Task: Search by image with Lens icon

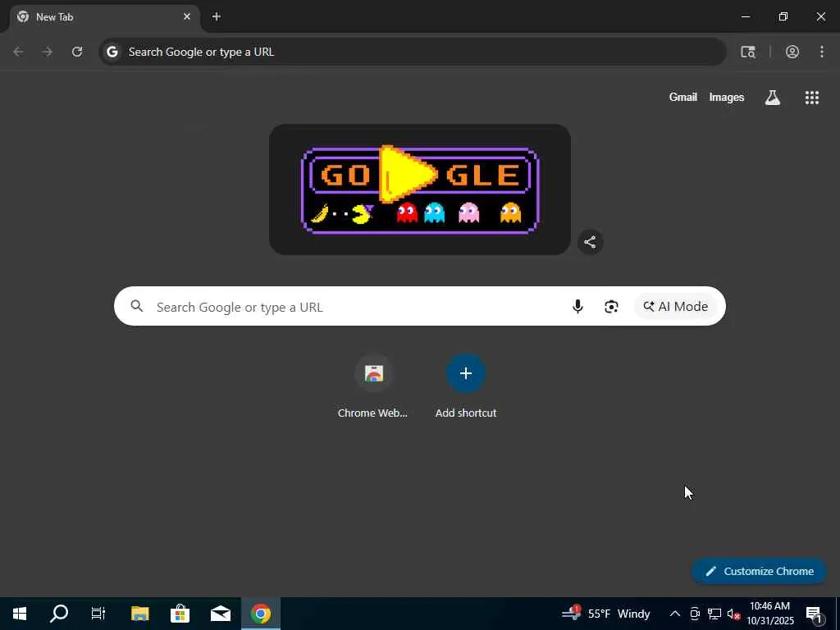Action: pyautogui.click(x=611, y=307)
